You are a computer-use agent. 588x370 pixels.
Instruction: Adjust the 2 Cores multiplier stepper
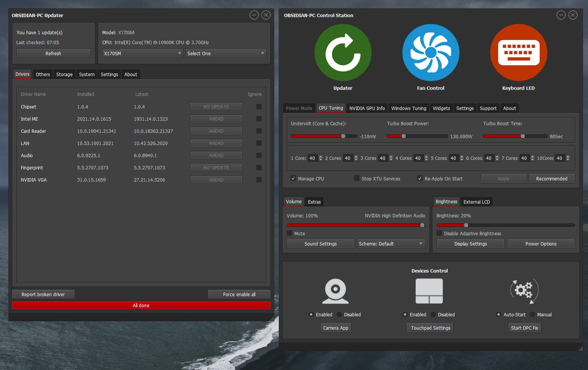tap(356, 158)
